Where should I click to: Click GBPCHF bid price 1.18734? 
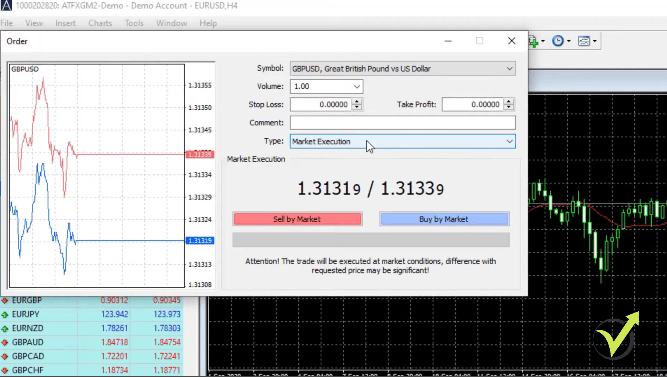click(114, 371)
